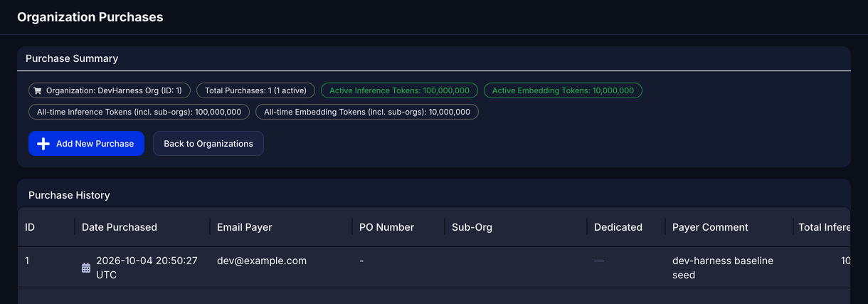Click the Add New Purchase button
The height and width of the screenshot is (304, 868).
point(86,143)
